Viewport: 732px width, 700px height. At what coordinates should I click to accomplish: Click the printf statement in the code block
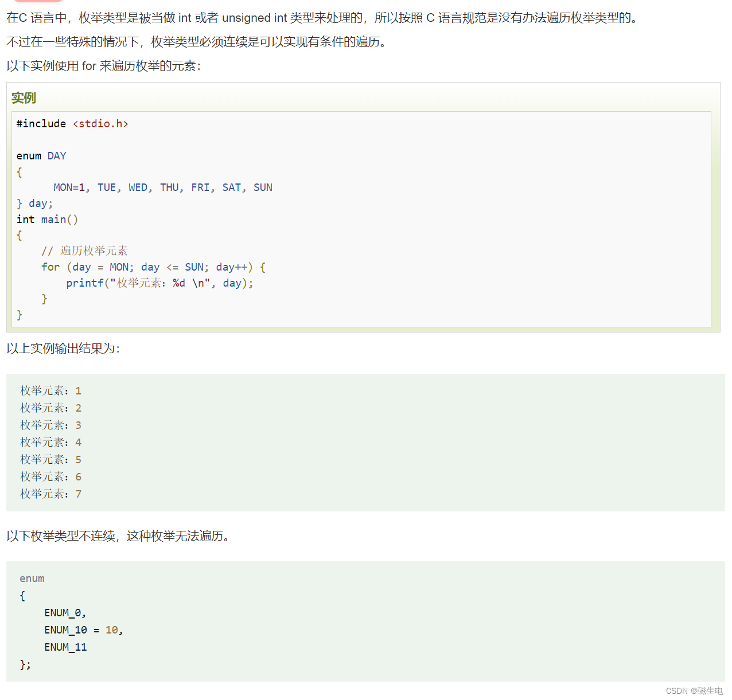(159, 283)
